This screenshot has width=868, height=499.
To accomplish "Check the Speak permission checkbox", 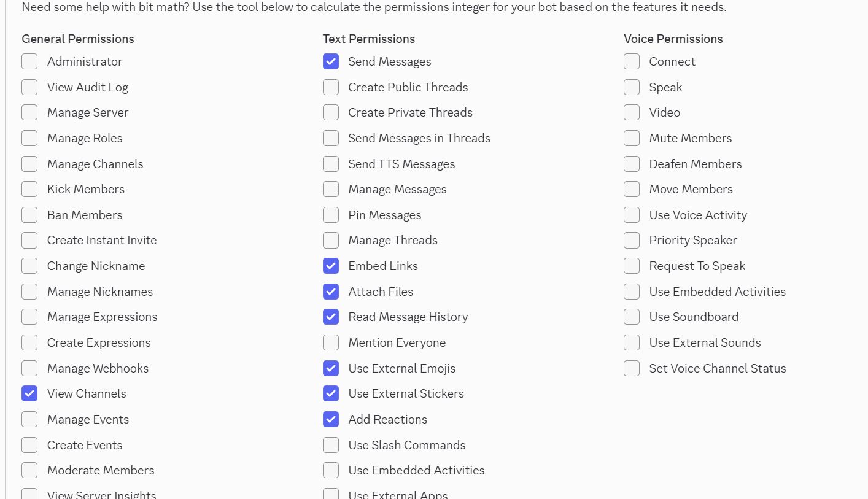I will pos(632,87).
